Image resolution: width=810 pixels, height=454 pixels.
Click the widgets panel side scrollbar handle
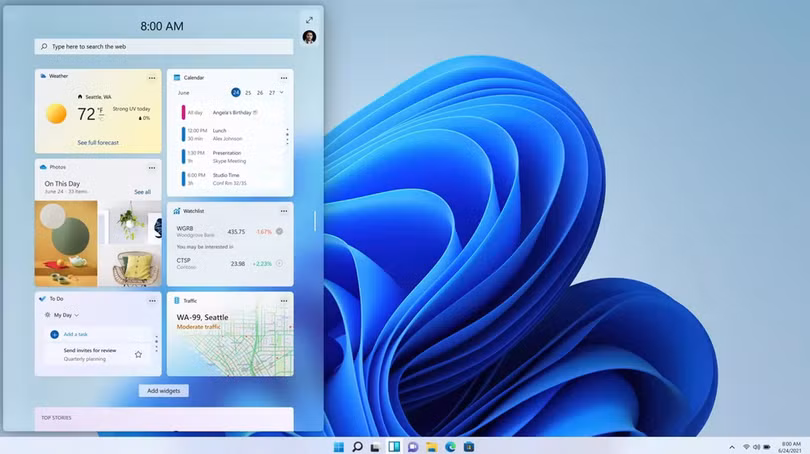315,221
